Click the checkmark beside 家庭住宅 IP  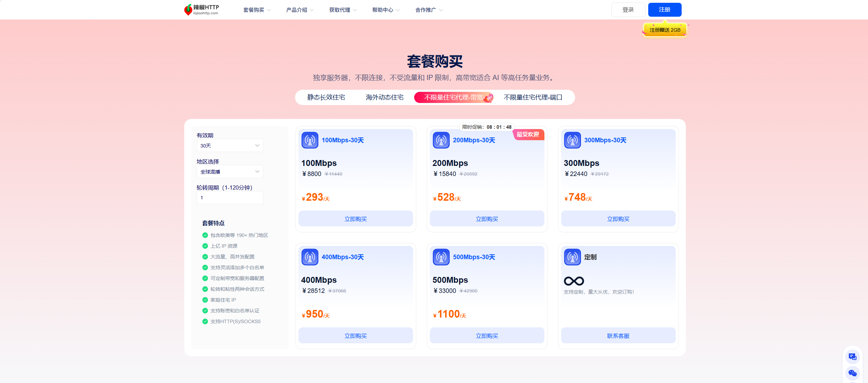(x=205, y=300)
